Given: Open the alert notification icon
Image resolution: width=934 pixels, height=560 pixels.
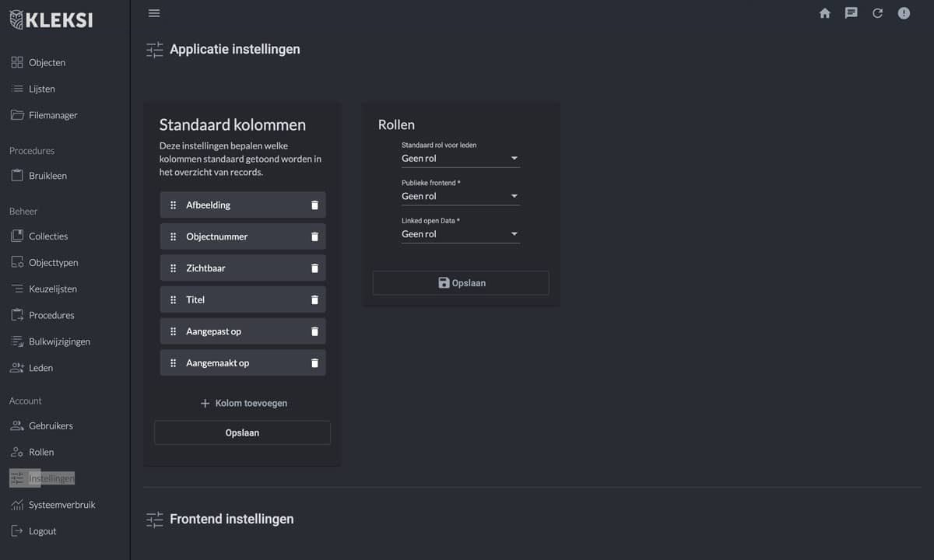Looking at the screenshot, I should click(x=904, y=13).
